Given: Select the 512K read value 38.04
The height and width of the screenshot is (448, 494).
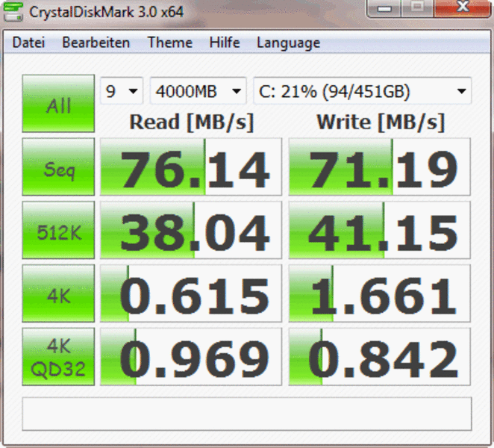Looking at the screenshot, I should coord(191,231).
